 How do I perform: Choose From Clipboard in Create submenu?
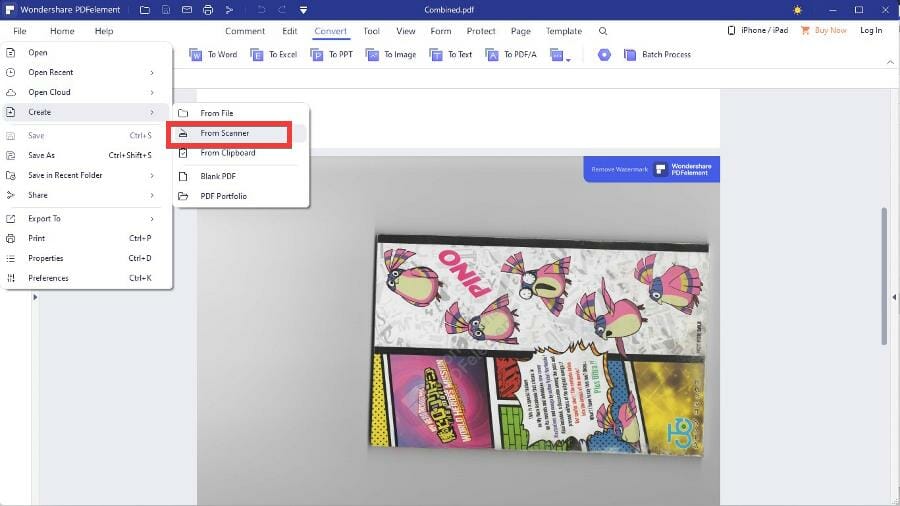coord(240,153)
